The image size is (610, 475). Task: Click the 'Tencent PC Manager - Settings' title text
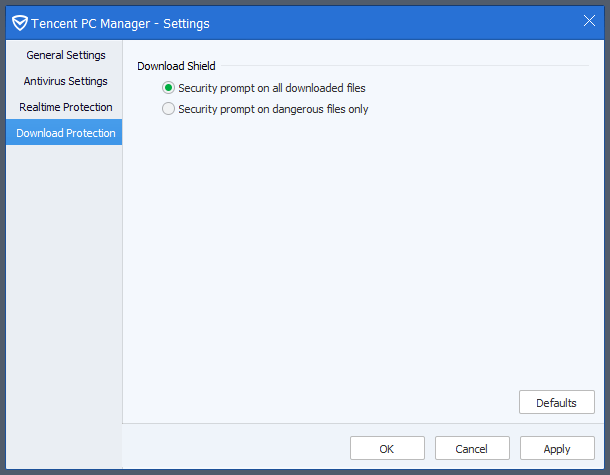point(120,22)
